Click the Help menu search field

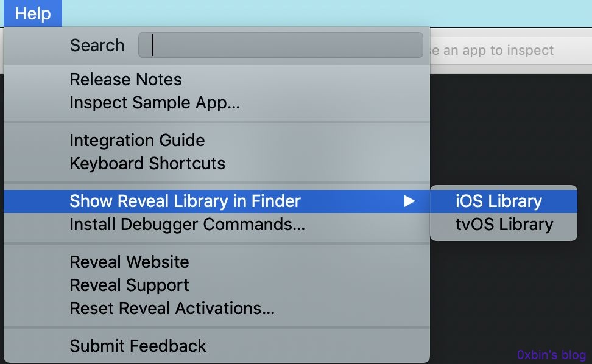281,45
